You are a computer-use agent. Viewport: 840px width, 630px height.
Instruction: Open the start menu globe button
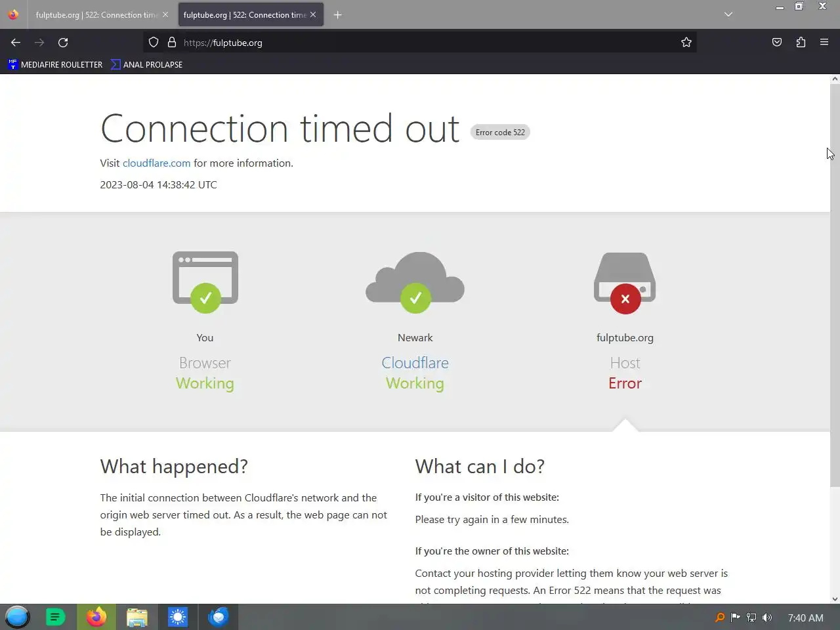(18, 617)
